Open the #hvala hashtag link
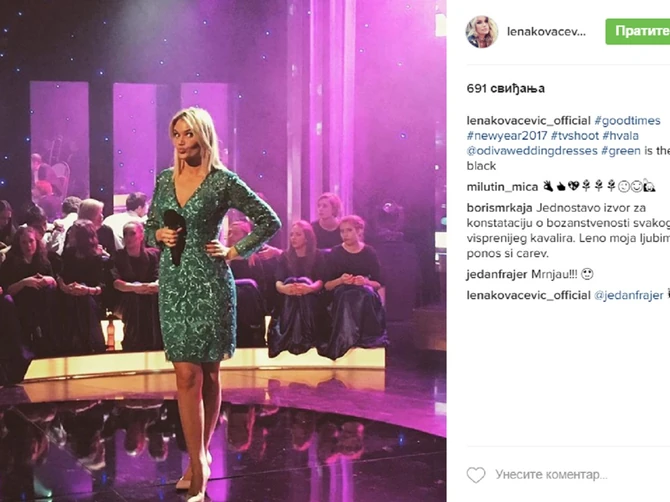Viewport: 670px width, 502px height. tap(620, 136)
